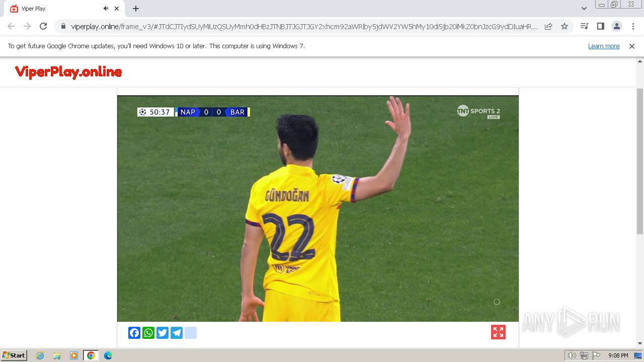Share the stream on Facebook
This screenshot has height=362, width=644.
134,333
